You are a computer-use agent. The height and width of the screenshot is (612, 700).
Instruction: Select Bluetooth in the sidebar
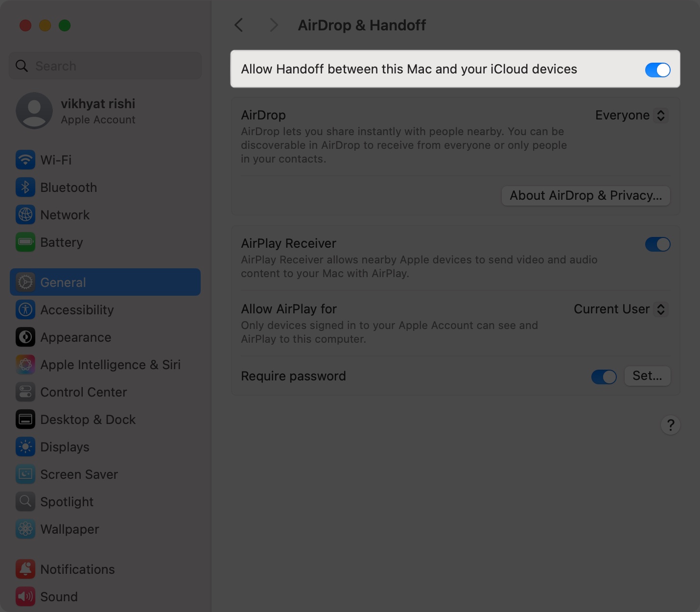coord(69,187)
